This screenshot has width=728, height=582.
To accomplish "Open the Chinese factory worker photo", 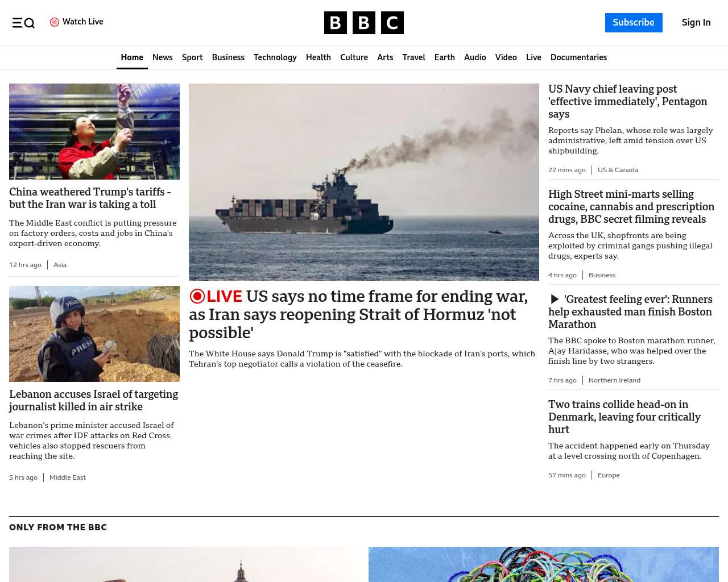I will [x=94, y=131].
